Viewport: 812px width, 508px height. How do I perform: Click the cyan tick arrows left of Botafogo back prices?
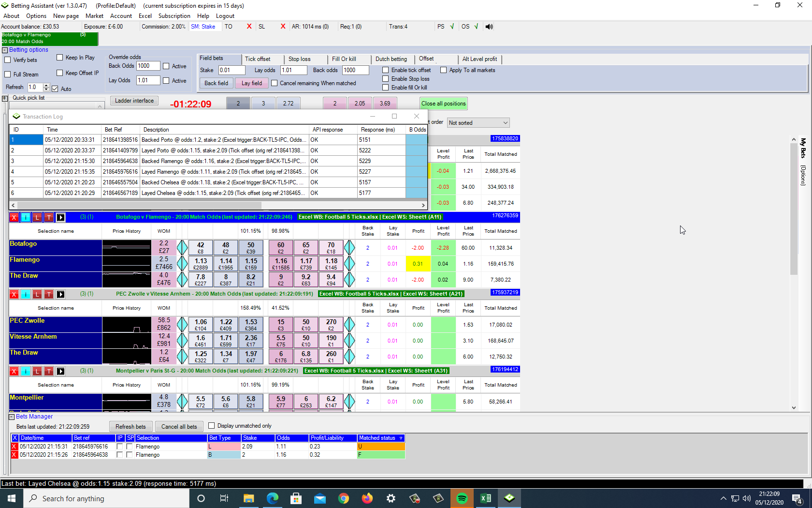(182, 248)
